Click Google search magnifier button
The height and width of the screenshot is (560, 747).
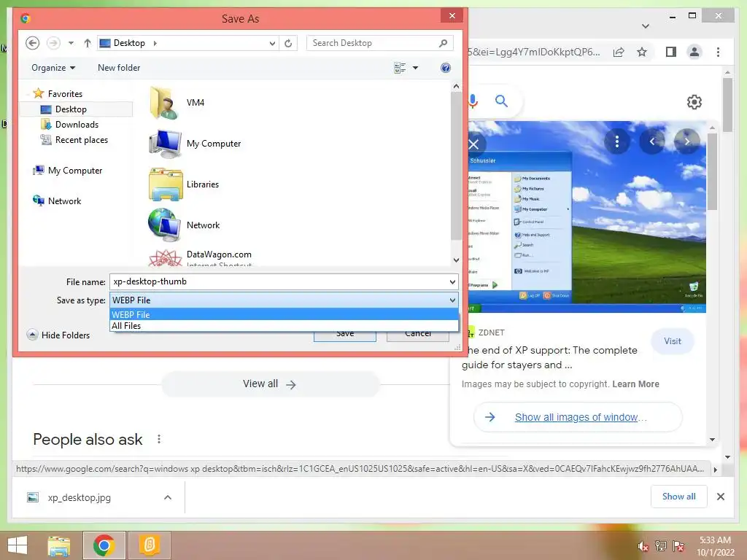(501, 101)
